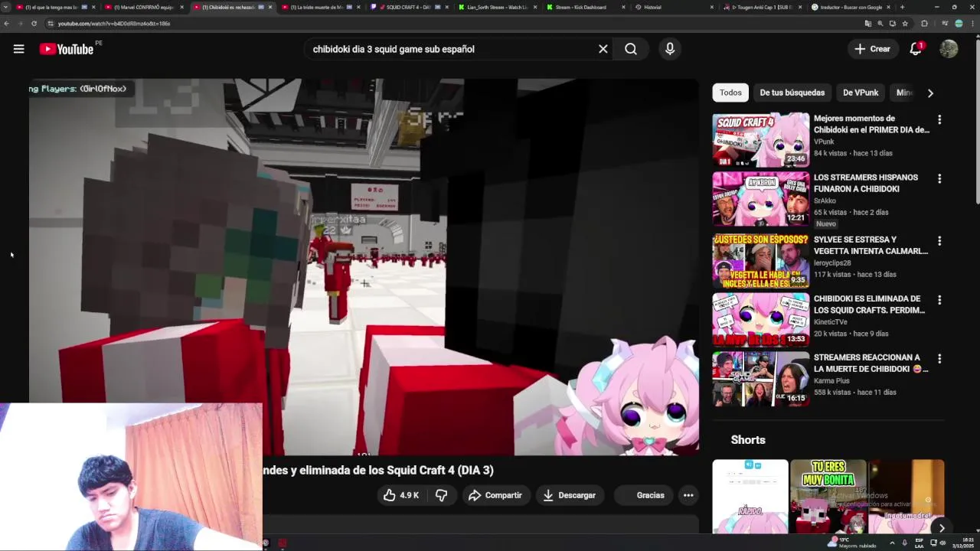
Task: Go to the YouTube home logo
Action: (x=67, y=49)
